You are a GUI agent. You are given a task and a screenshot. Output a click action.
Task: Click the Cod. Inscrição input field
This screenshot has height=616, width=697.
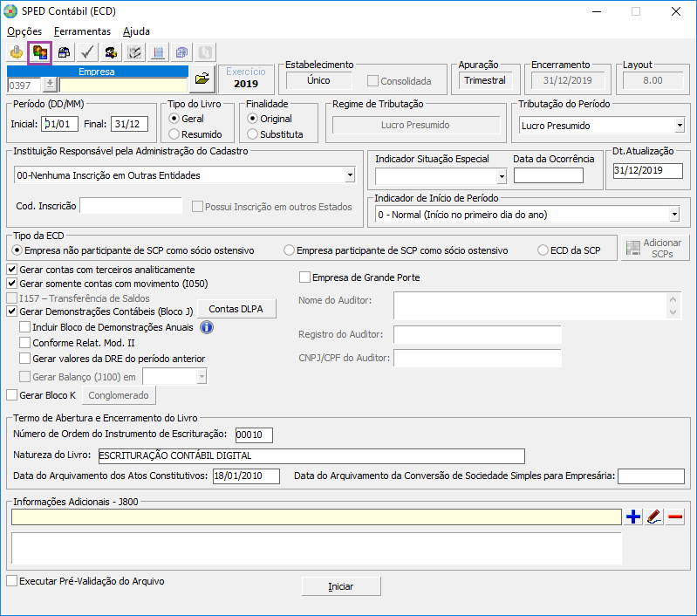point(131,206)
